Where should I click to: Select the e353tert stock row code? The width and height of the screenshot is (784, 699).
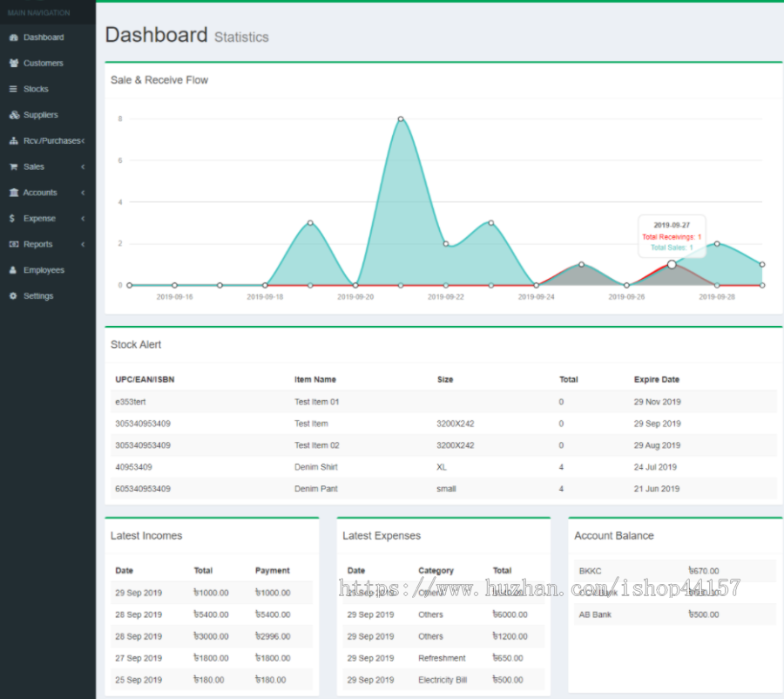coord(131,402)
